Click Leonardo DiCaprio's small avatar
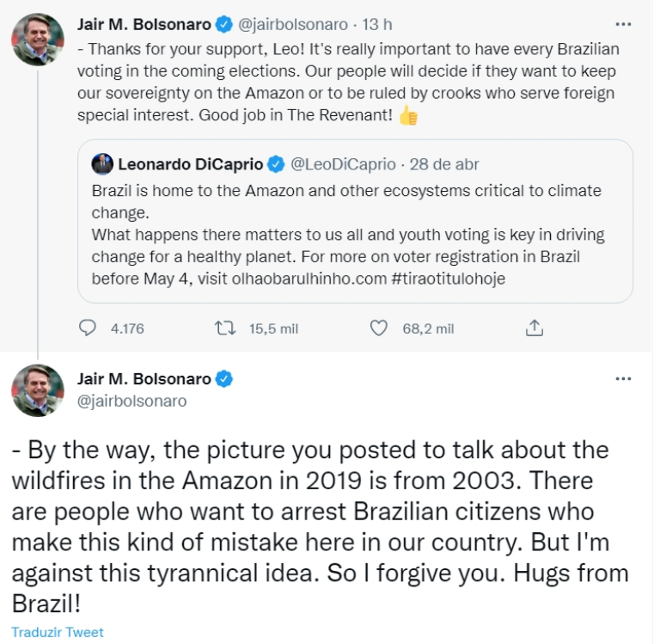Viewport: 660px width, 644px height. pos(101,163)
